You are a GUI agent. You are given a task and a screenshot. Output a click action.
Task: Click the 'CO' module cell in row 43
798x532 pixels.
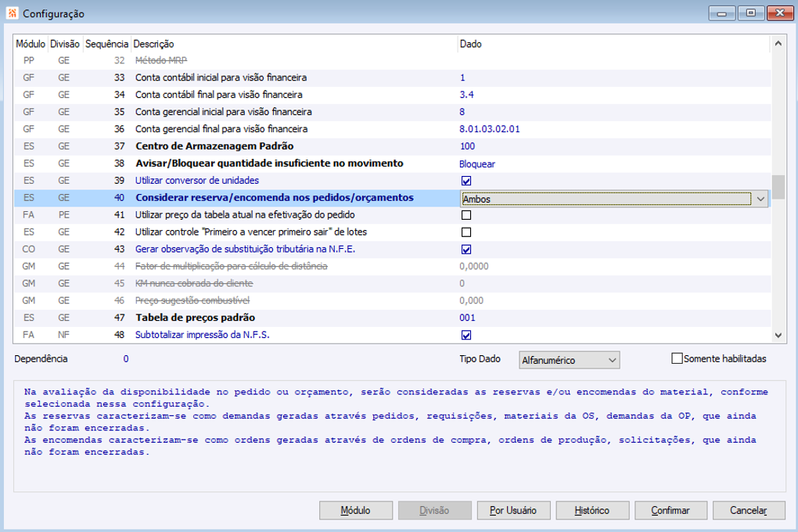point(28,249)
